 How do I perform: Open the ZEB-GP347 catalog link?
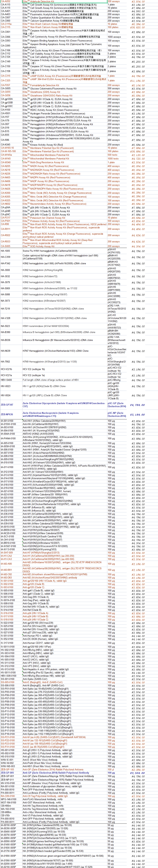click(x=7, y=405)
